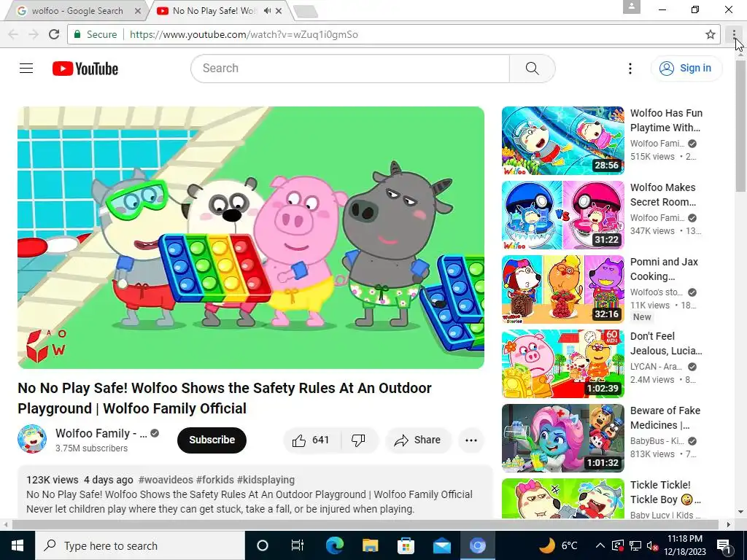747x560 pixels.
Task: Open weather widget showing 6°C
Action: (x=558, y=545)
